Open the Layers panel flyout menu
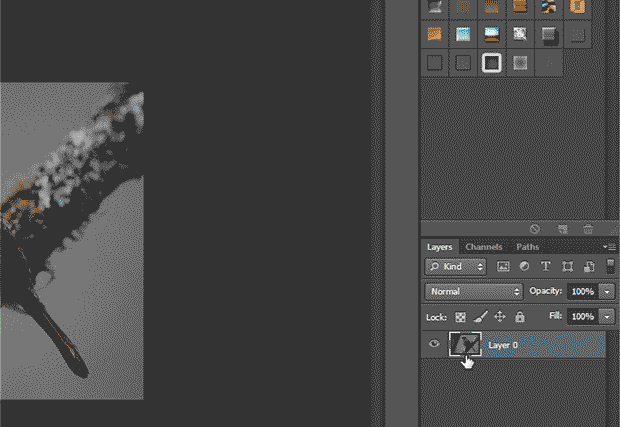 click(x=609, y=247)
